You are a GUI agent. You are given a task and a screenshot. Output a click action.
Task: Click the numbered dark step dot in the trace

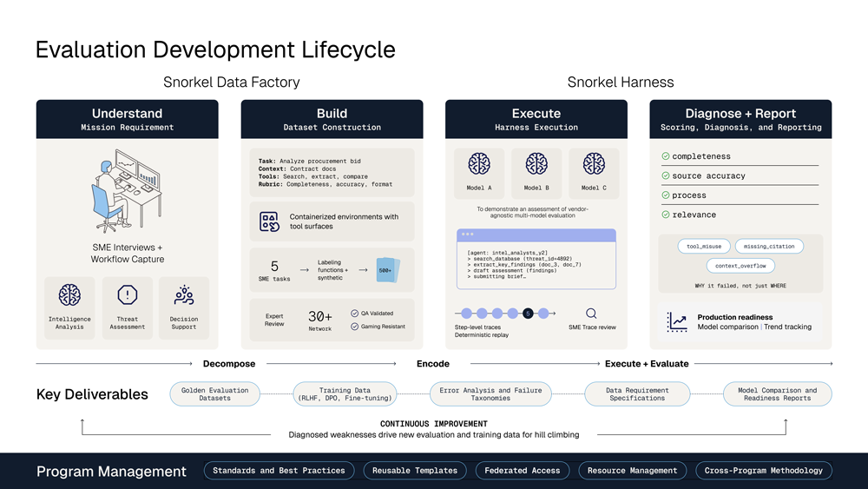click(x=528, y=314)
